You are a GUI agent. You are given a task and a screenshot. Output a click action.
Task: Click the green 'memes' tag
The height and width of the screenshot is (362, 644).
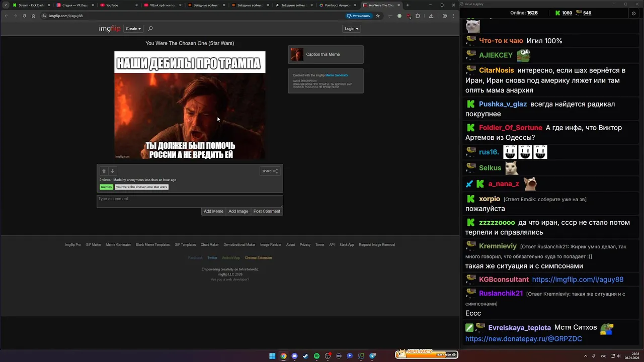coord(106,187)
